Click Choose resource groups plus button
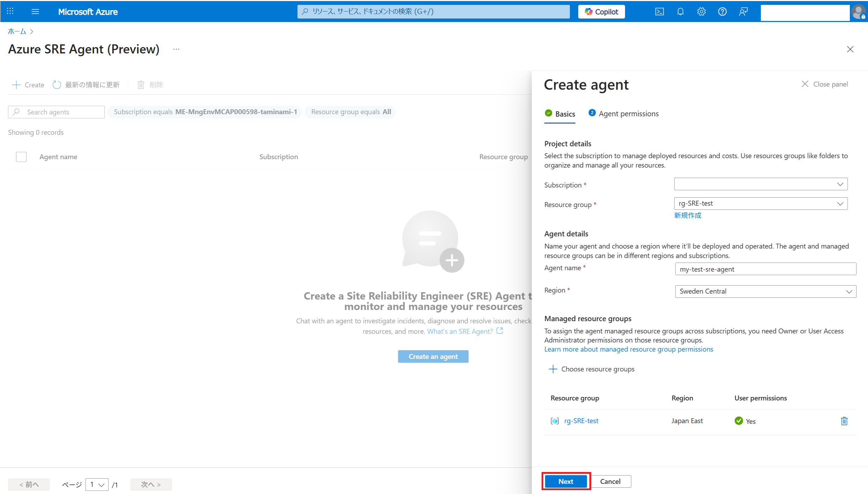This screenshot has width=868, height=494. [591, 369]
